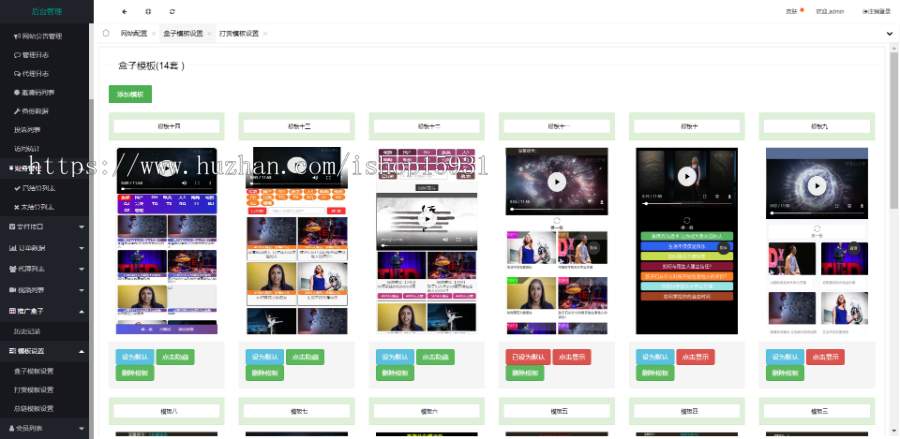Switch to the 打赏模板设置 tab

click(x=239, y=34)
